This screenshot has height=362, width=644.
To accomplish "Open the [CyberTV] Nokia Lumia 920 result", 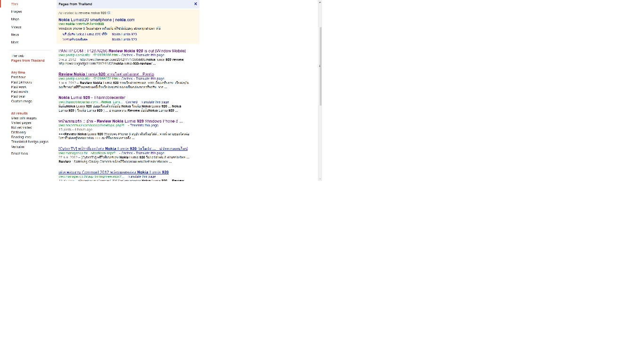I will click(123, 148).
